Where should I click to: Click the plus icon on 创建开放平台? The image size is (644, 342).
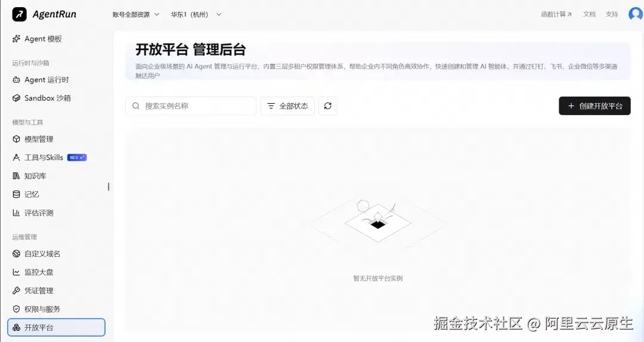pyautogui.click(x=571, y=106)
